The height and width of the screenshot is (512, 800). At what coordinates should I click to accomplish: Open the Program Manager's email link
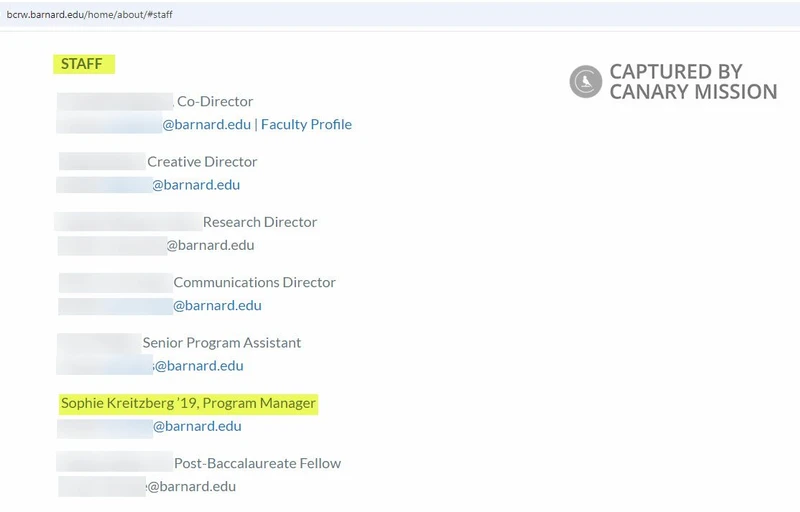[197, 426]
